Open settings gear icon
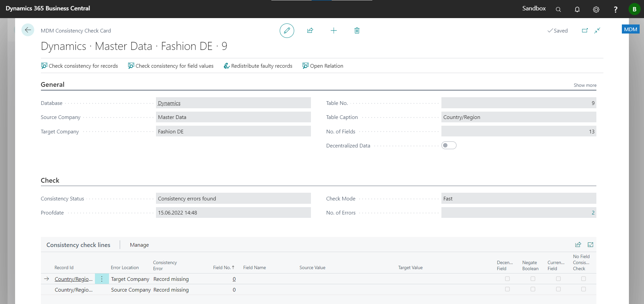This screenshot has width=644, height=304. 596,9
